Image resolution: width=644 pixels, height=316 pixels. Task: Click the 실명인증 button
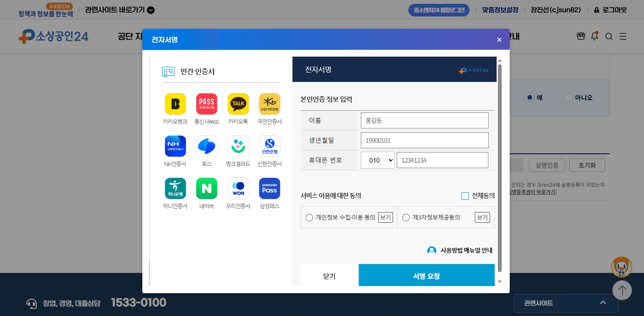click(x=547, y=165)
